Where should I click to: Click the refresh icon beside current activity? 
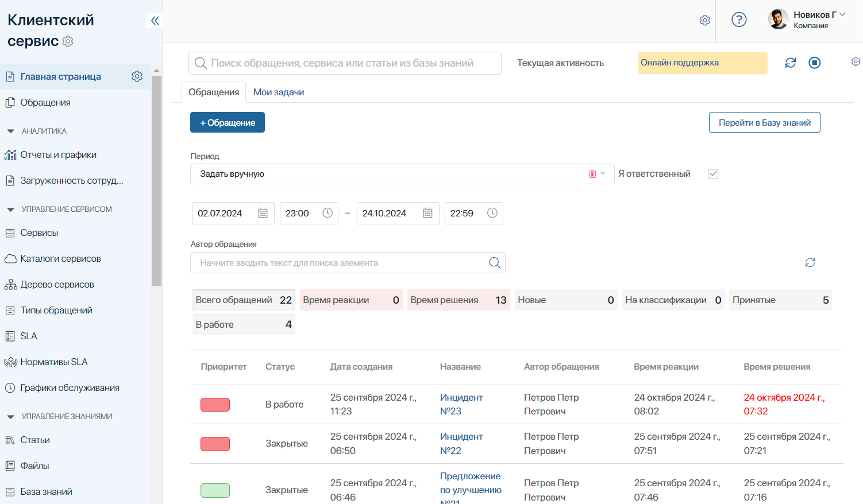791,63
